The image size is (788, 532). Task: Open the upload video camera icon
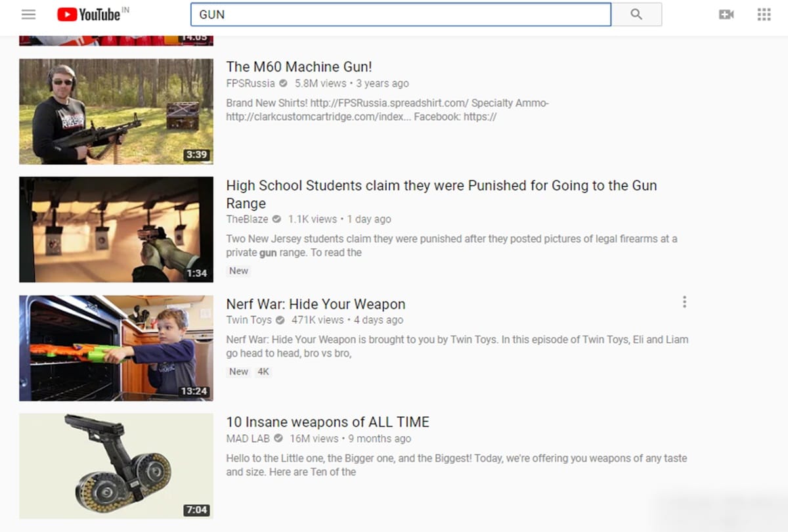point(726,14)
